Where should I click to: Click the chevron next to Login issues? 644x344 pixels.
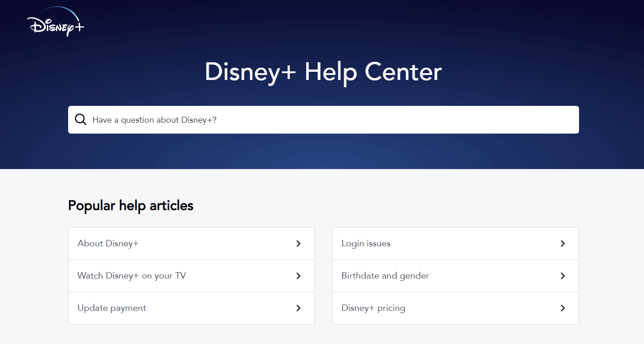(563, 244)
